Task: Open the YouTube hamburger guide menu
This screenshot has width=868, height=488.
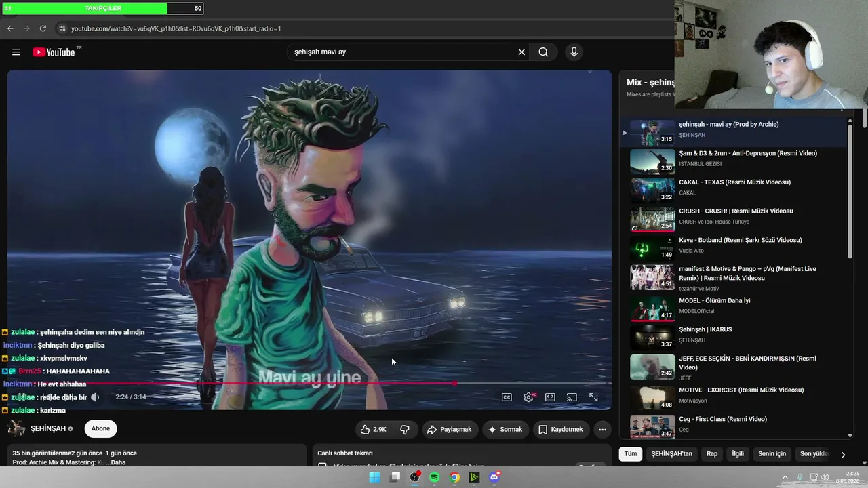Action: pyautogui.click(x=16, y=52)
